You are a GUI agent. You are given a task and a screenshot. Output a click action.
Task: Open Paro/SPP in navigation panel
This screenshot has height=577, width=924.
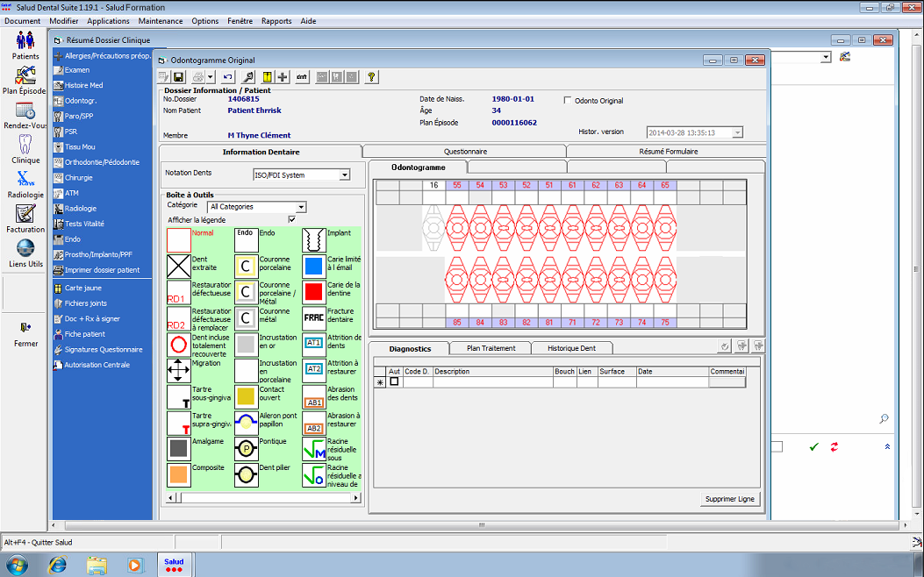pos(74,116)
